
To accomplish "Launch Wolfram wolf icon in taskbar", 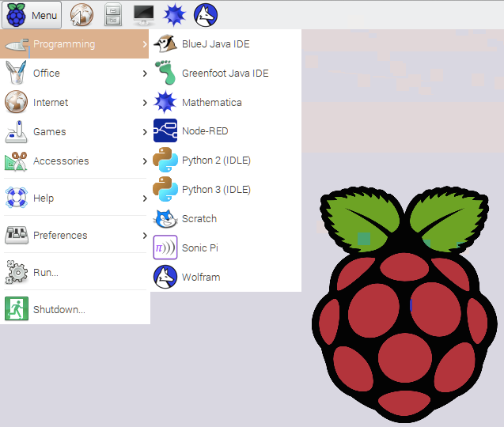I will (206, 15).
